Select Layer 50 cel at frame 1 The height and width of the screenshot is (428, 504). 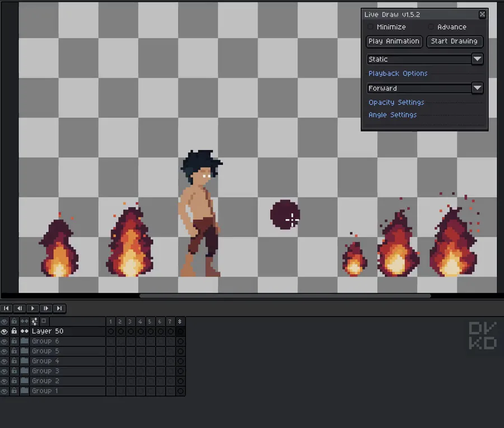tap(110, 331)
